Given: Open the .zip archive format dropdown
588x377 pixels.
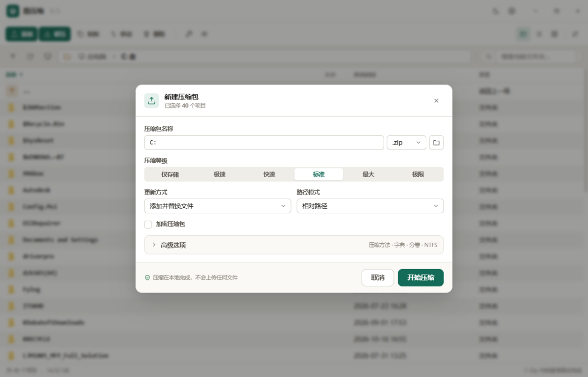Looking at the screenshot, I should (x=406, y=143).
